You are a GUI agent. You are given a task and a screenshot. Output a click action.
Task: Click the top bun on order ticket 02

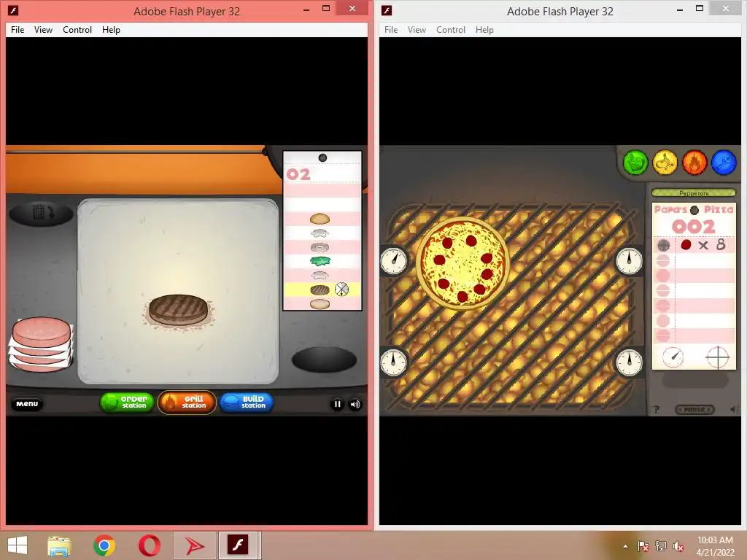pos(320,219)
